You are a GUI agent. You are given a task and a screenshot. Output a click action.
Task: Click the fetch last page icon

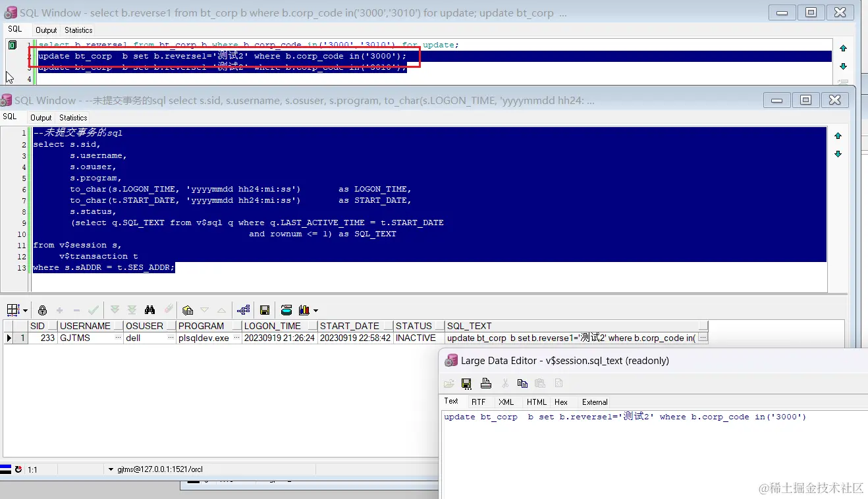tap(132, 310)
